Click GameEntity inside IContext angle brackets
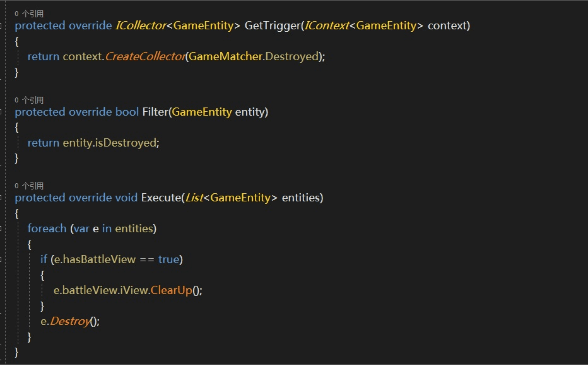The image size is (588, 365). click(386, 26)
